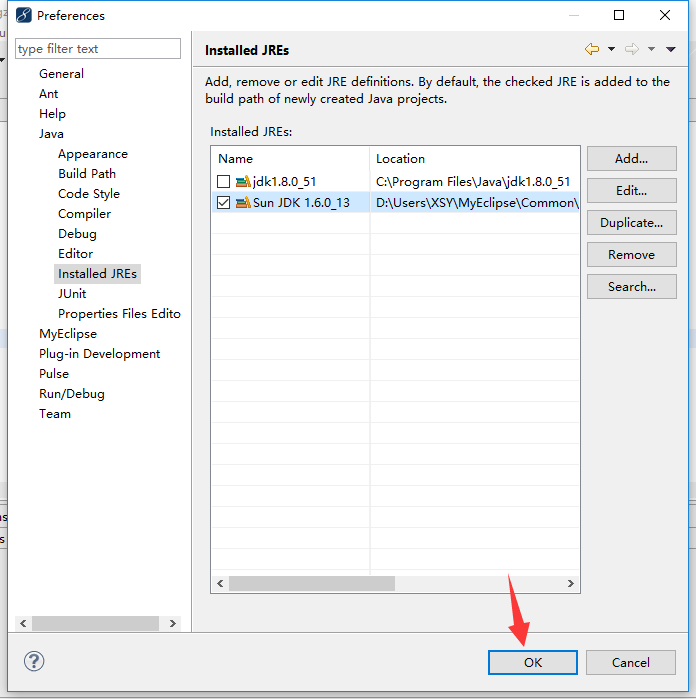696x699 pixels.
Task: Open Code Style preferences
Action: [89, 193]
